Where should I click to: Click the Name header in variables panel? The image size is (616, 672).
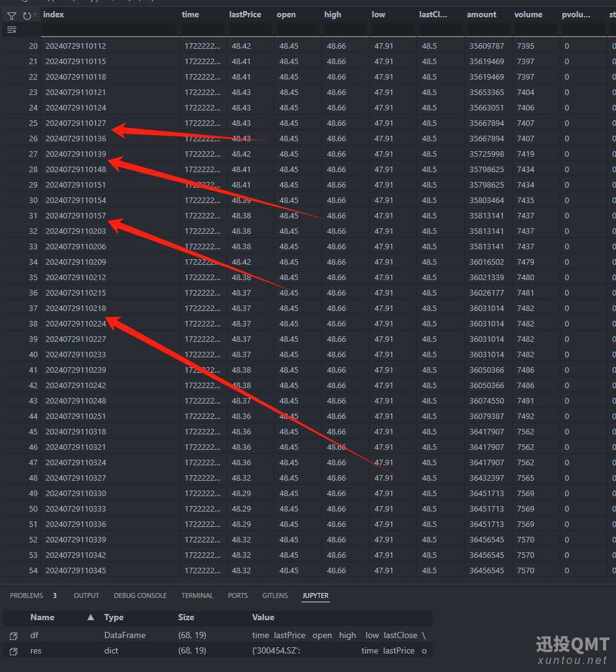tap(42, 617)
